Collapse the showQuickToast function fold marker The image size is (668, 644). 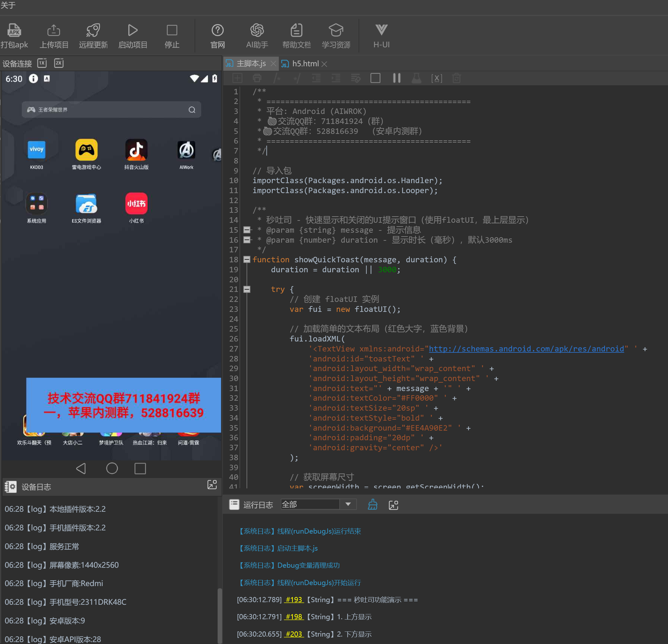247,260
